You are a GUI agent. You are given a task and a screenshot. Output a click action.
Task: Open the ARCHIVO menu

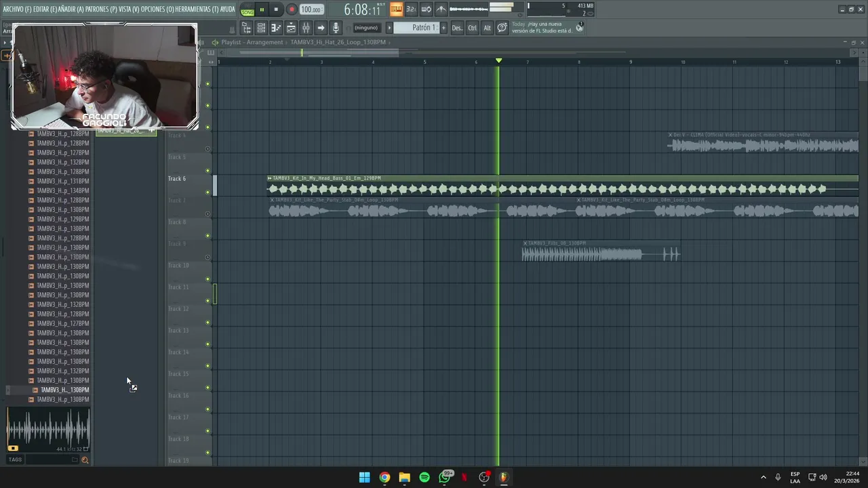point(17,9)
